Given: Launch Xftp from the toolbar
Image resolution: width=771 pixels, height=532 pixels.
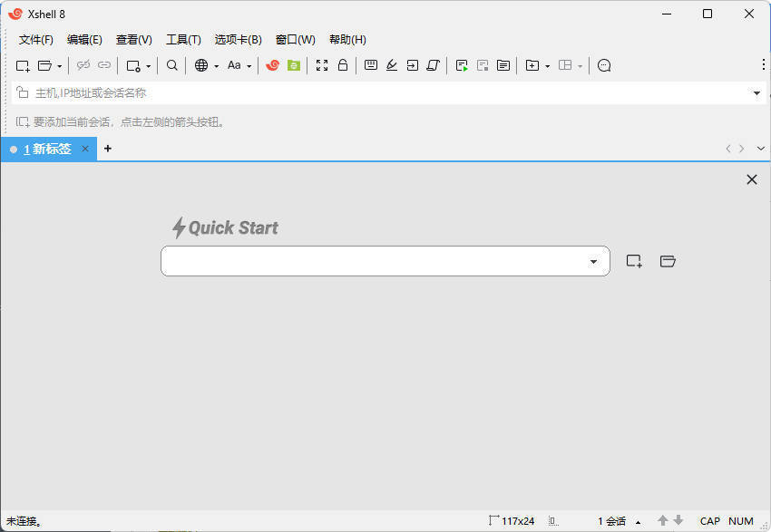Looking at the screenshot, I should [x=292, y=65].
